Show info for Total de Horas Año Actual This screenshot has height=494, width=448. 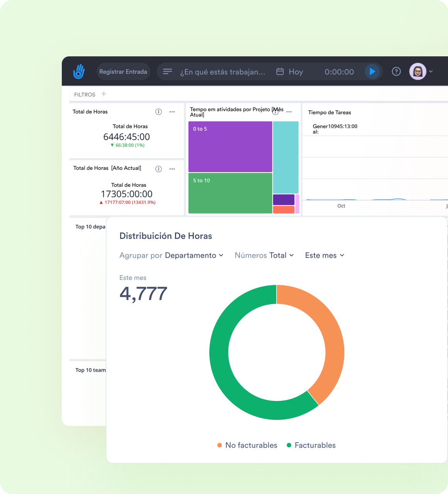[158, 169]
